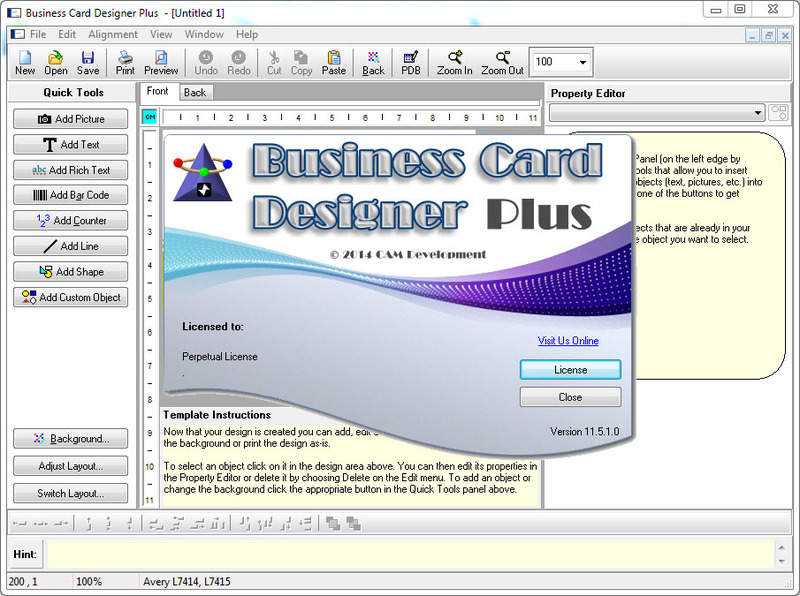The height and width of the screenshot is (596, 800).
Task: Click the Switch Layout... button
Action: pos(70,493)
